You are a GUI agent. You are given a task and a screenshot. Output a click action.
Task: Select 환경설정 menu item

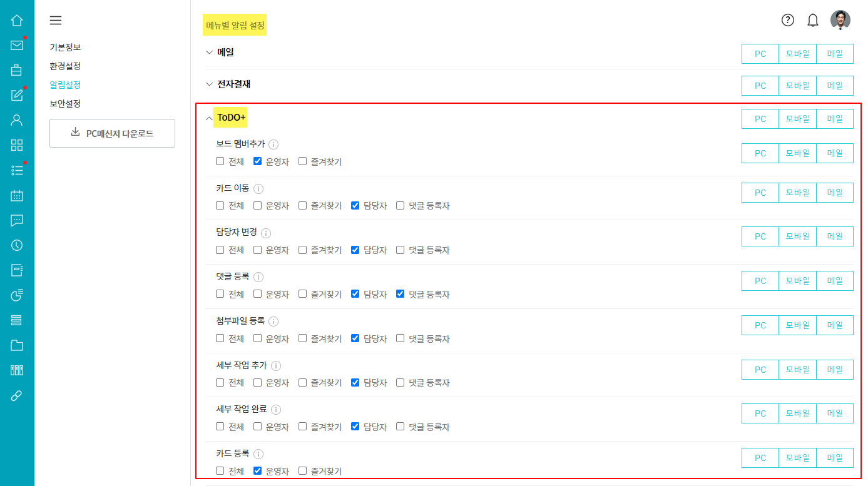[65, 66]
